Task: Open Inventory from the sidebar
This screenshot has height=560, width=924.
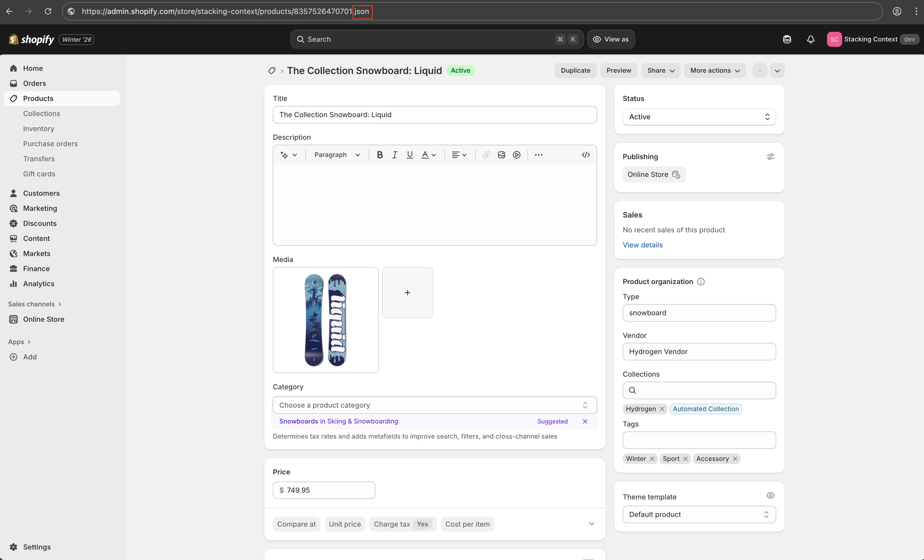Action: coord(38,128)
